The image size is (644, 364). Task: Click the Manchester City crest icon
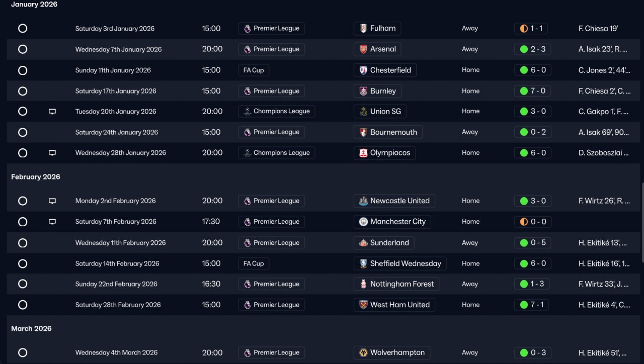click(363, 222)
